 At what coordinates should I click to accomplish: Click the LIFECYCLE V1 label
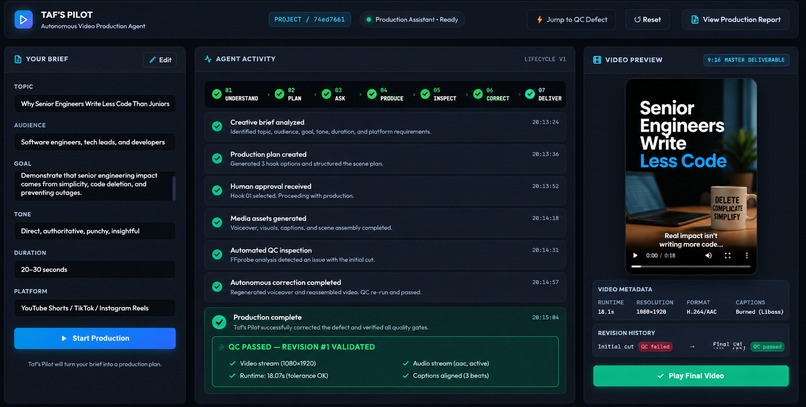(545, 59)
